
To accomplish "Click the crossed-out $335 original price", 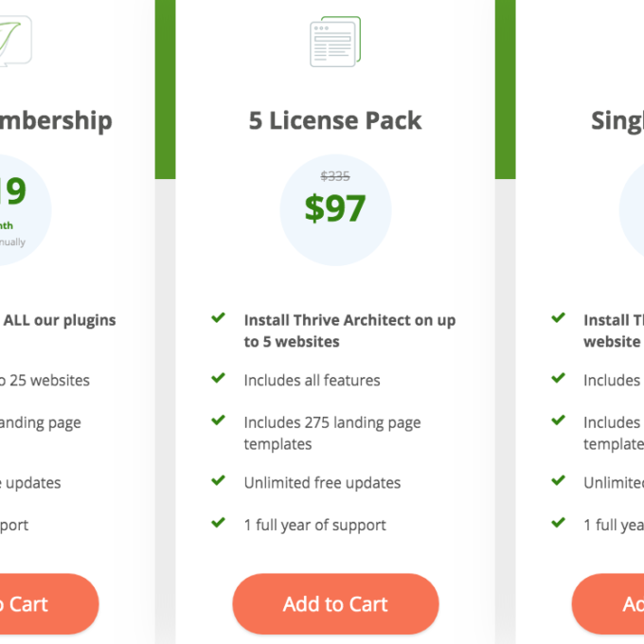I will 335,176.
